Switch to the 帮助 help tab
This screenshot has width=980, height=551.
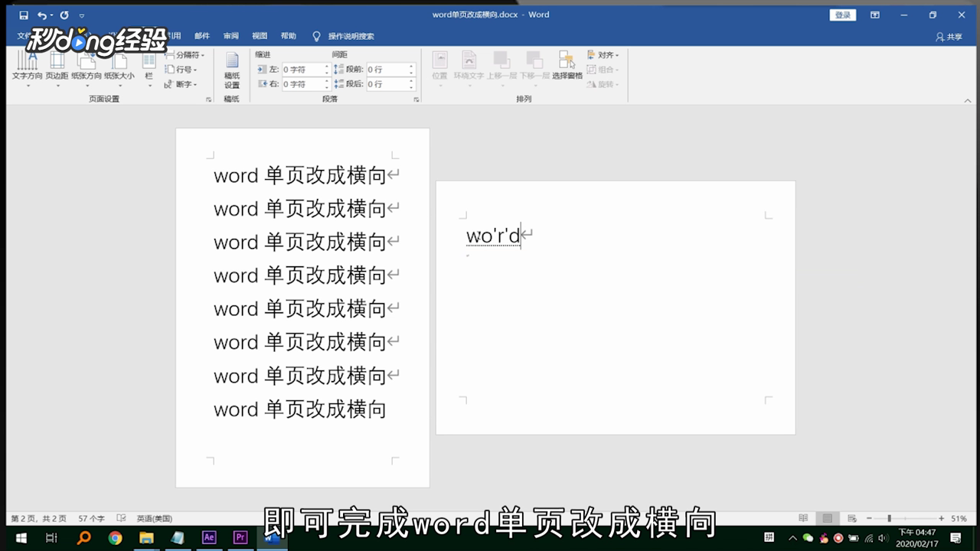pos(289,36)
